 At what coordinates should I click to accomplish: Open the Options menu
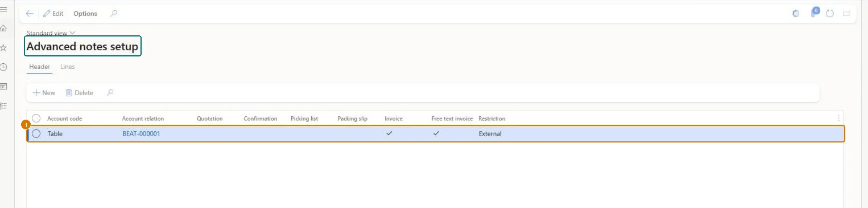85,14
